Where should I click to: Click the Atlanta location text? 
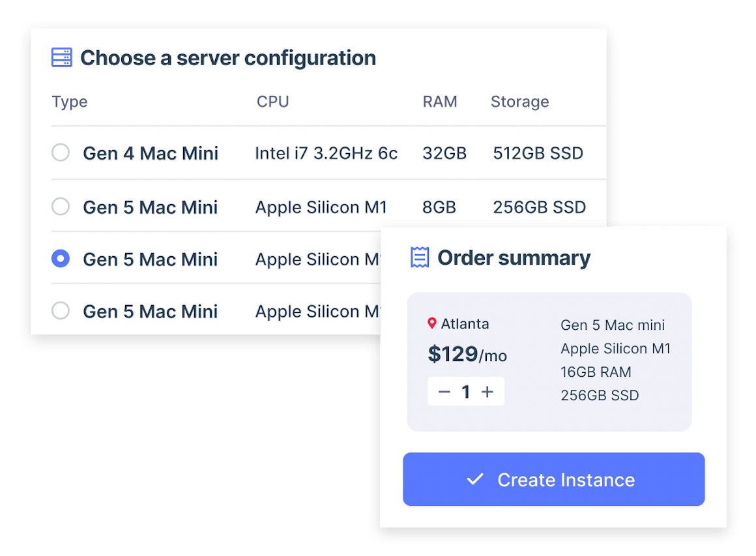click(x=465, y=323)
